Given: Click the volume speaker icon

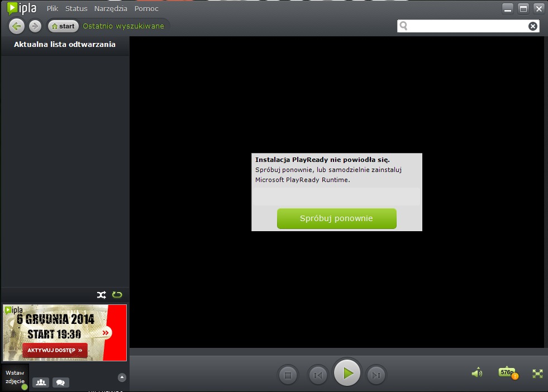Looking at the screenshot, I should 477,373.
